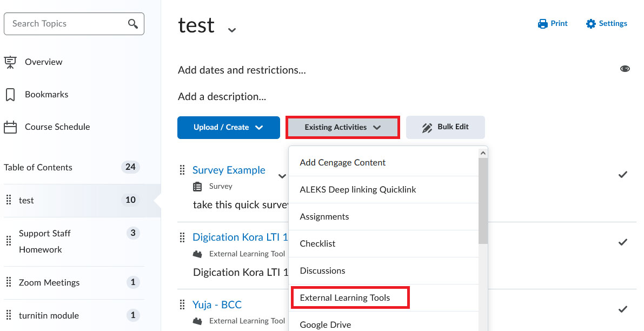Expand the chevron beside Survey Example
Viewport: 644px width, 331px height.
pos(282,176)
